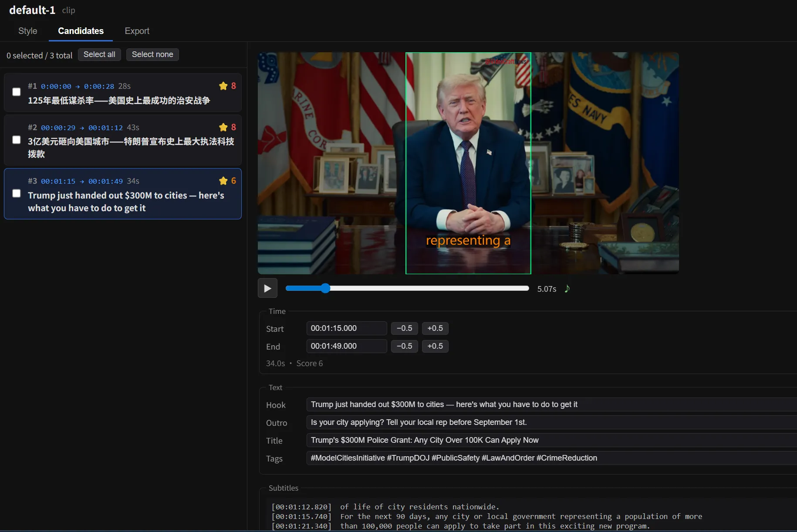Click the '0 selected / 3 total' text
The width and height of the screenshot is (797, 532).
click(40, 55)
